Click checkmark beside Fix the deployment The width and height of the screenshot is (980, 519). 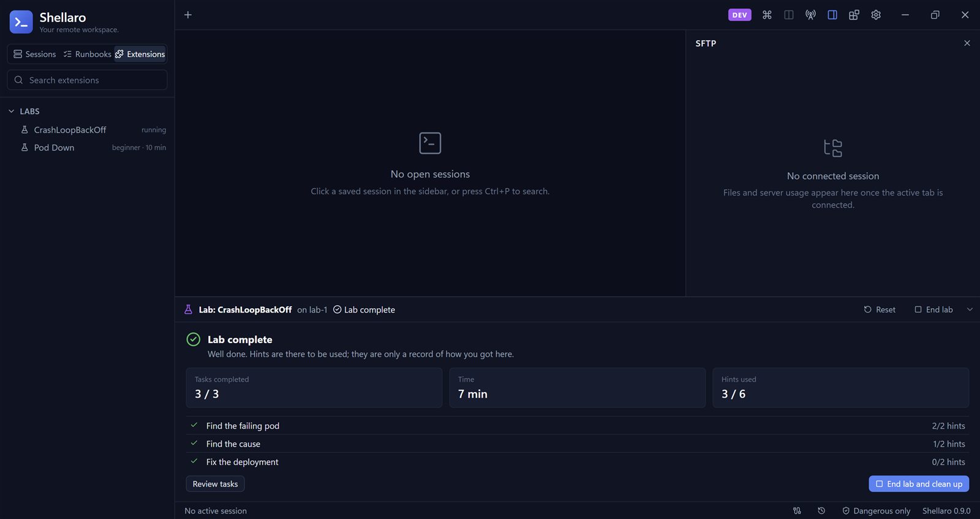pyautogui.click(x=194, y=461)
